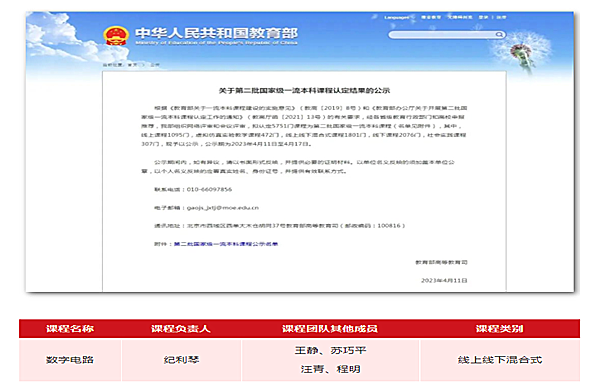This screenshot has height=390, width=600.
Task: Click the phone number 010-66097856
Action: point(209,189)
